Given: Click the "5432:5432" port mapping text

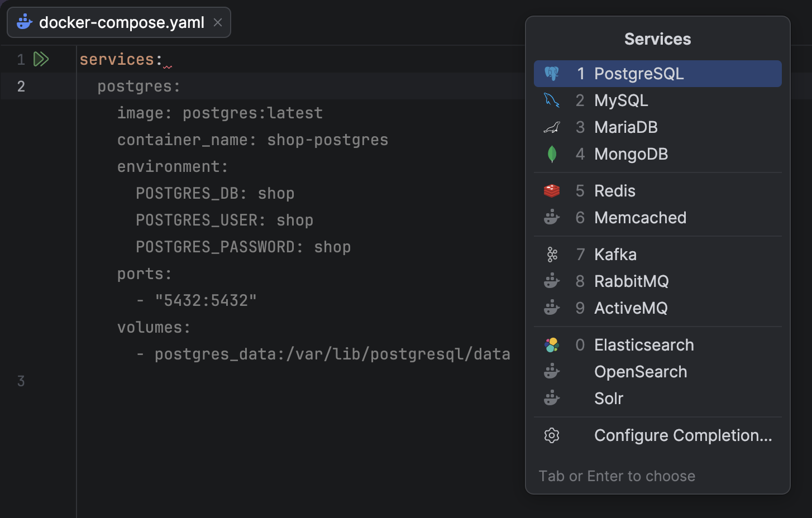Looking at the screenshot, I should pyautogui.click(x=206, y=301).
